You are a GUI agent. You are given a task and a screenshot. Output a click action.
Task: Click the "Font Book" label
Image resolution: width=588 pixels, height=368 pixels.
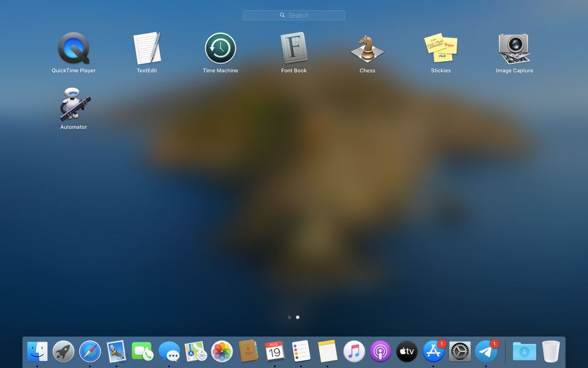coord(294,70)
